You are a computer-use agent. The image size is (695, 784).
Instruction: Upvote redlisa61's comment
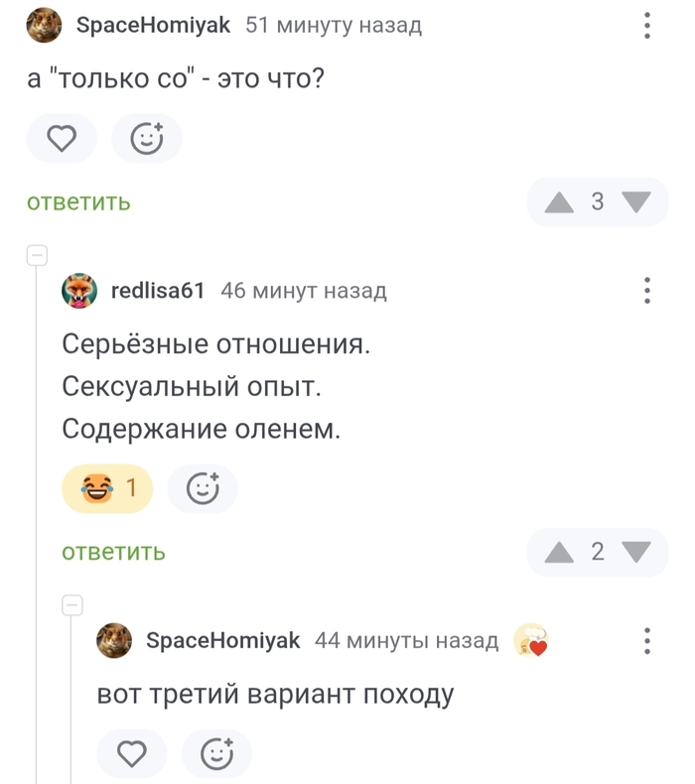coord(560,553)
